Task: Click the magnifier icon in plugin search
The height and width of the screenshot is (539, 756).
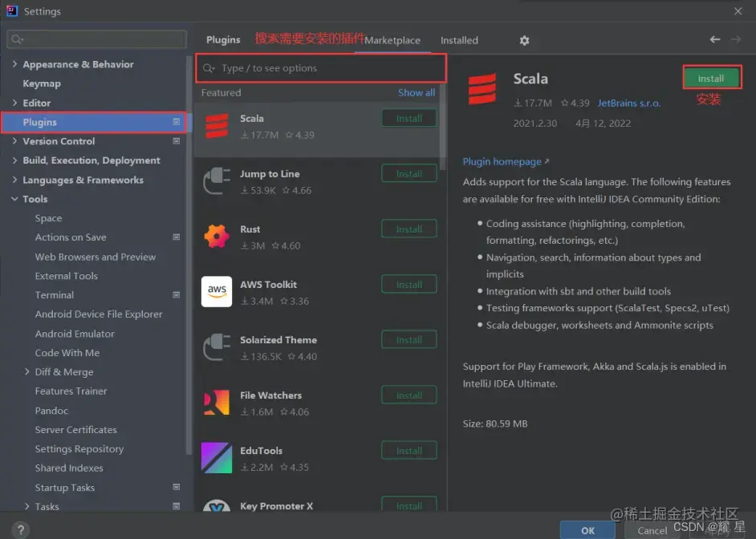Action: click(209, 68)
